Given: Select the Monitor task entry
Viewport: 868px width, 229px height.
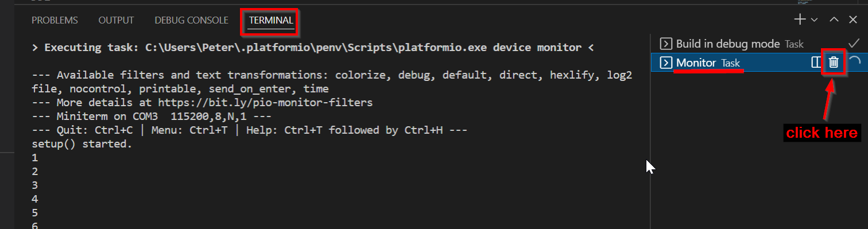Looking at the screenshot, I should tap(757, 63).
